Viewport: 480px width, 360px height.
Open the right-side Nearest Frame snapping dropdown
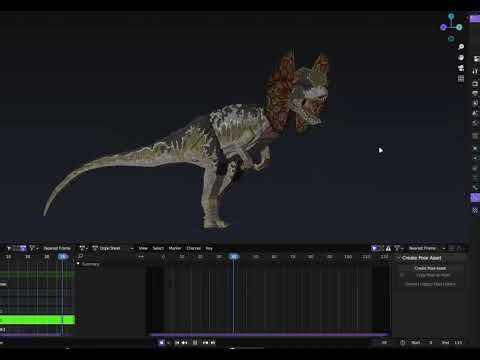(x=427, y=248)
